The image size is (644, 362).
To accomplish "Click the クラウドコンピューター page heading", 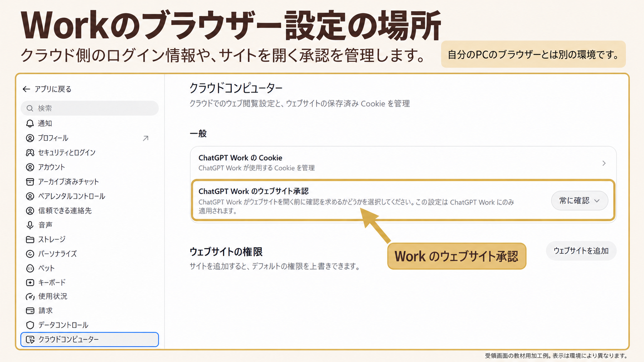I will pyautogui.click(x=236, y=88).
